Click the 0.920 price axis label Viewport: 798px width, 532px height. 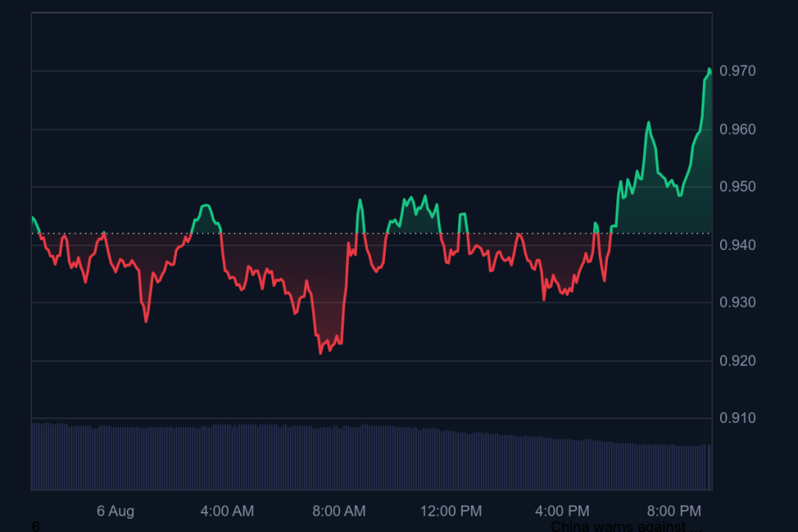coord(736,361)
